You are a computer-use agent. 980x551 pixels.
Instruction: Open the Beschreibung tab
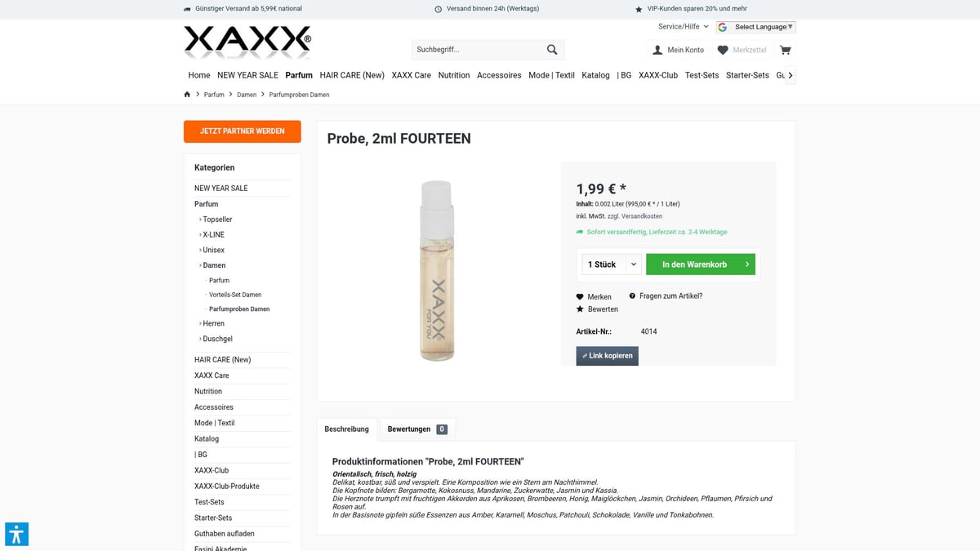click(x=346, y=429)
